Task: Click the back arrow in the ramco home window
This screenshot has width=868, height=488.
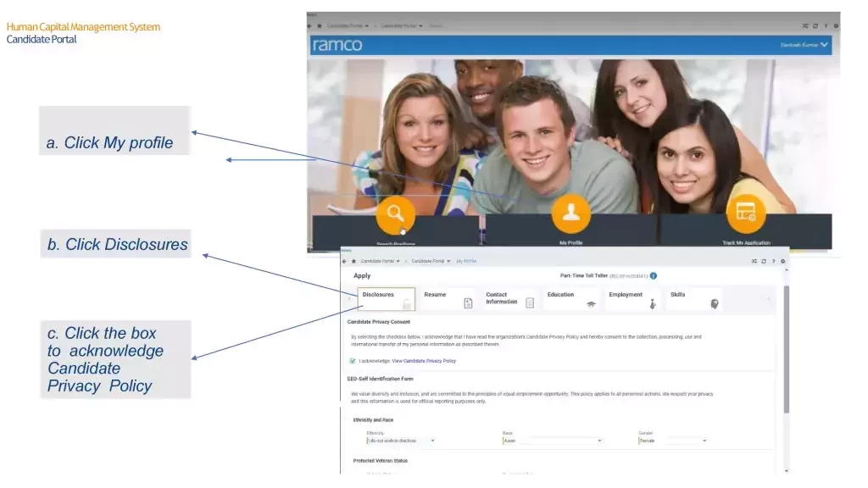Action: 309,26
